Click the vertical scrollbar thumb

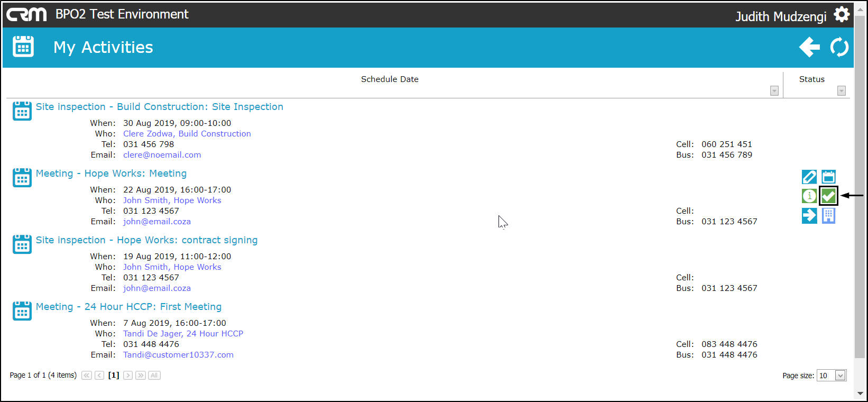tap(860, 188)
